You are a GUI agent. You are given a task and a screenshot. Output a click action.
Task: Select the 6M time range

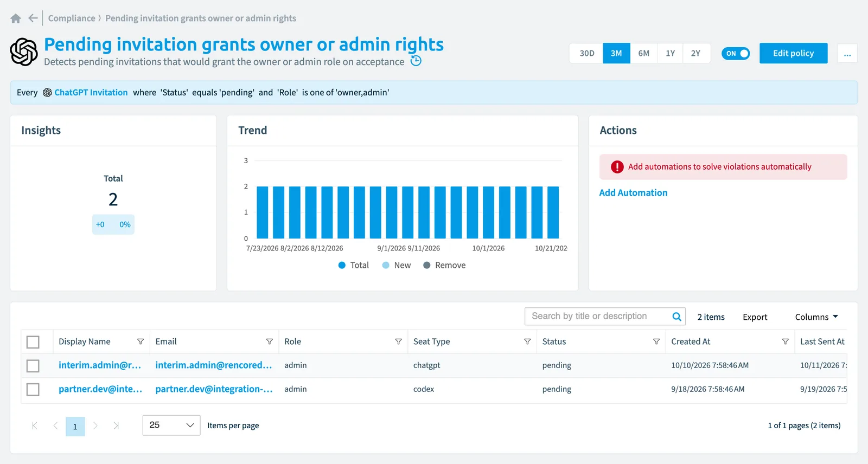pyautogui.click(x=644, y=53)
